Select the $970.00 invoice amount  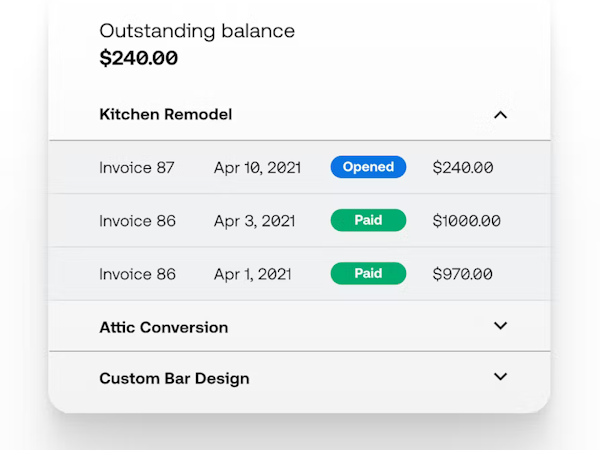pos(463,274)
